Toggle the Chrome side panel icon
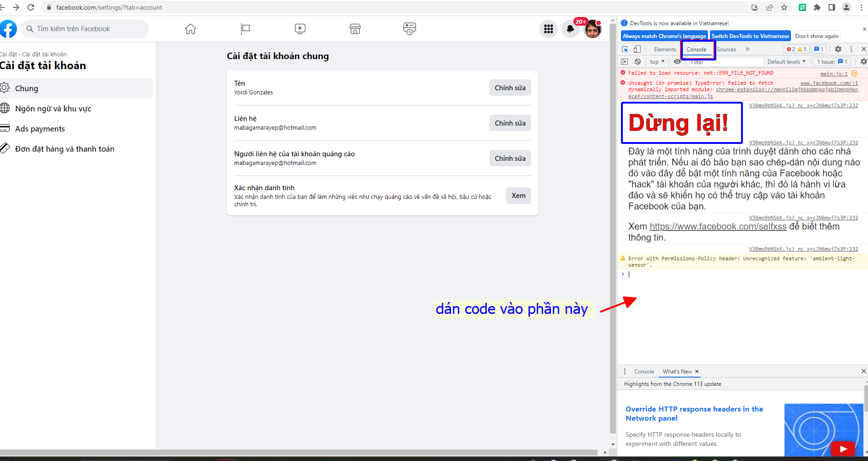Viewport: 868px width, 461px height. coord(832,7)
